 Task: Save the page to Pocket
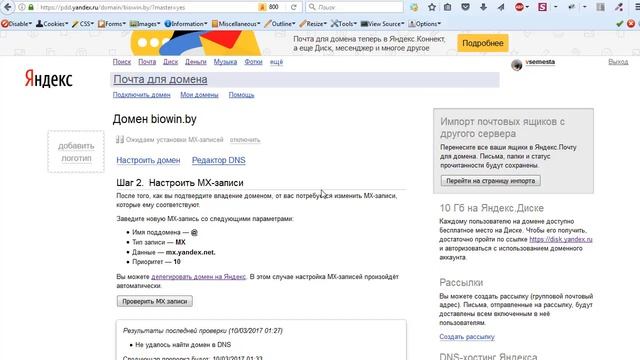pyautogui.click(x=465, y=7)
